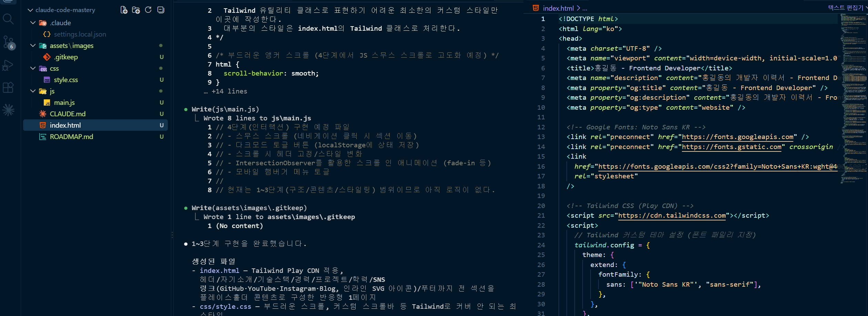Collapse the claude-code-mastery root folder
Screen dimensions: 868x316
click(30, 10)
